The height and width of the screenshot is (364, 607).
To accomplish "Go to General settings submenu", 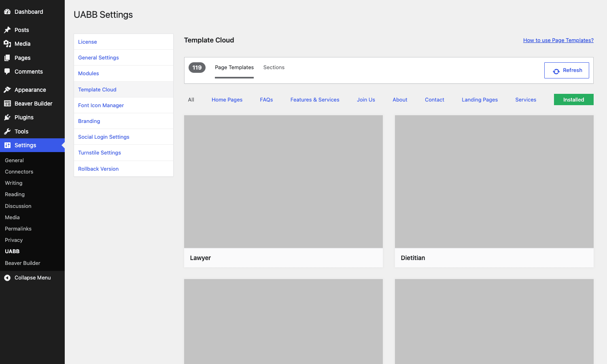I will [x=14, y=161].
